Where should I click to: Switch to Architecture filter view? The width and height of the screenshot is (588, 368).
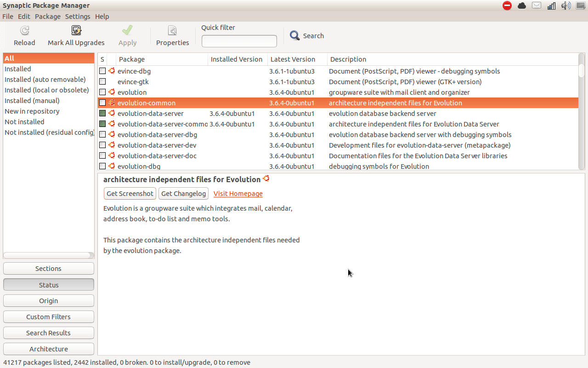49,349
